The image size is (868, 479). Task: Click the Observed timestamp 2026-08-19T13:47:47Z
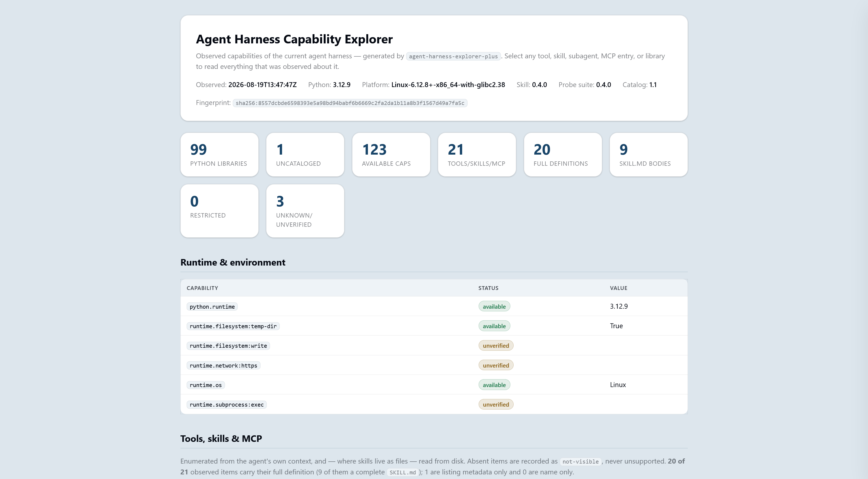click(262, 85)
